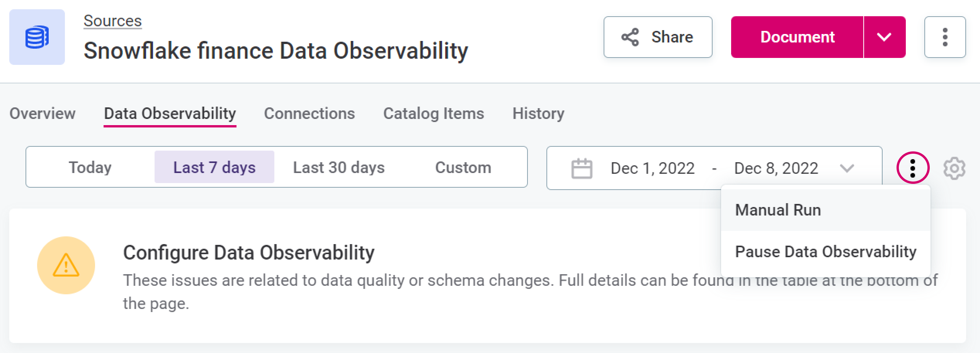Switch to the Connections tab
The height and width of the screenshot is (353, 980).
point(309,114)
